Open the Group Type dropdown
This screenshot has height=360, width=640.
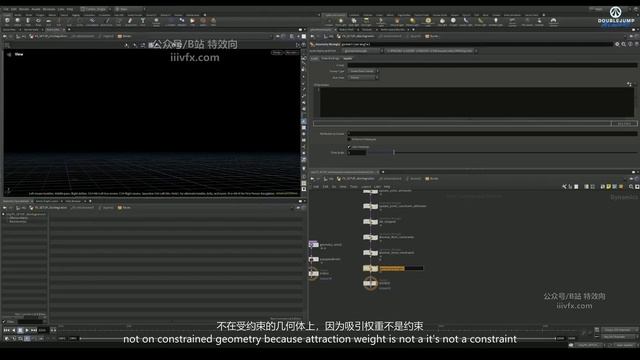point(363,71)
